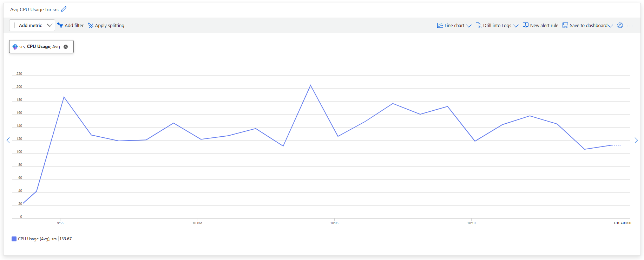Click the 10 PM time axis label

(x=197, y=223)
